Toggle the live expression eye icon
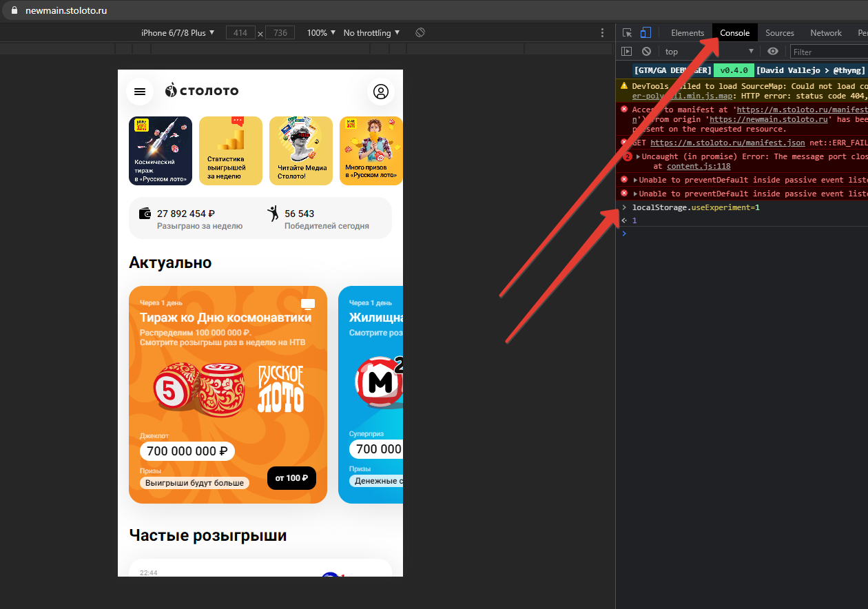Viewport: 868px width, 609px height. coord(773,52)
